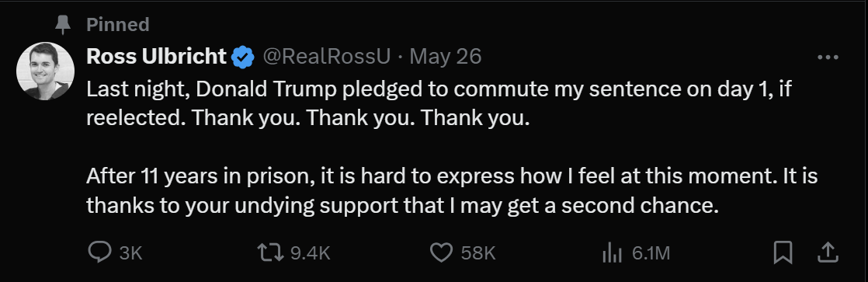
Task: Like the tweet with the heart icon
Action: (442, 253)
